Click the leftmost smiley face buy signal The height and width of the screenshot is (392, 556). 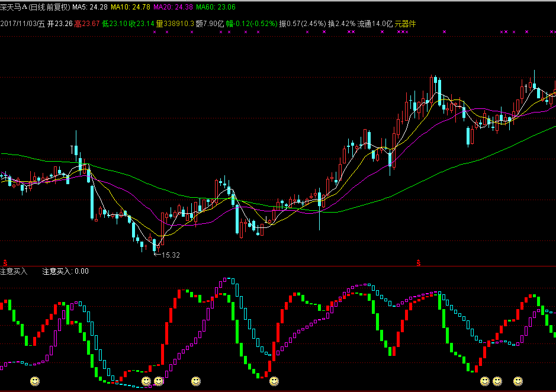[x=35, y=381]
